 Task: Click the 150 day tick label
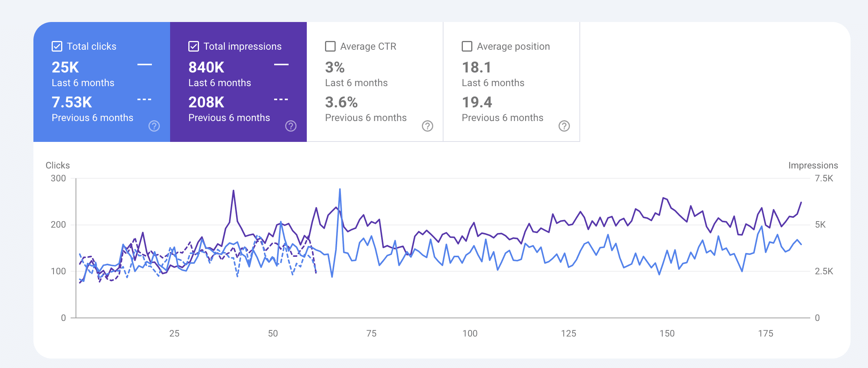667,333
